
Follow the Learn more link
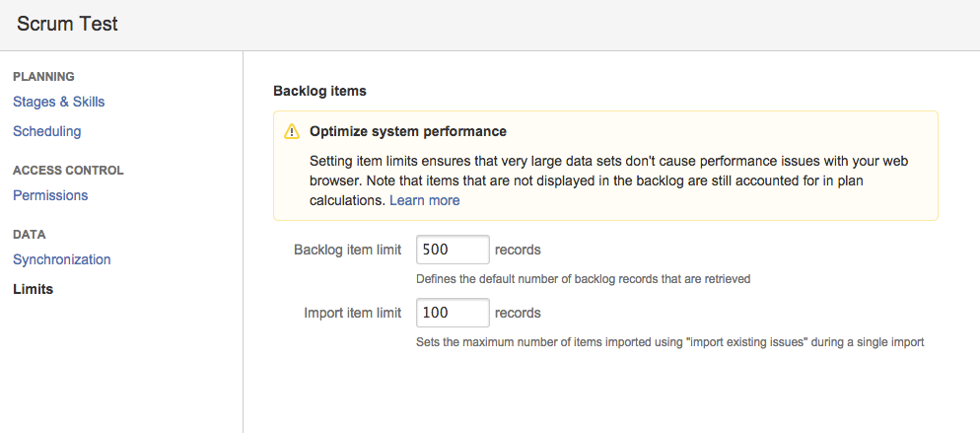click(x=425, y=200)
